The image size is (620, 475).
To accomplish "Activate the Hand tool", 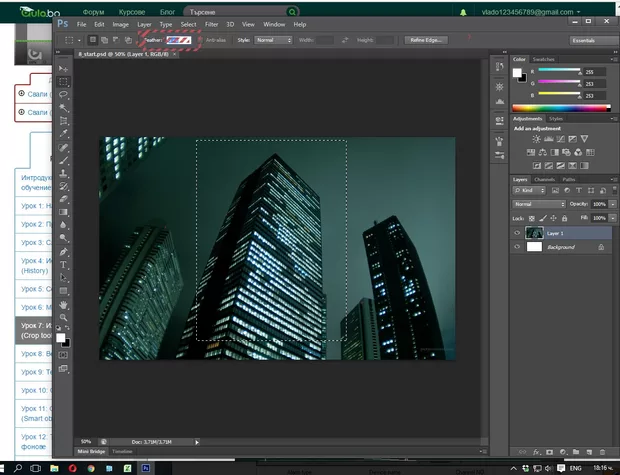I will (x=64, y=304).
